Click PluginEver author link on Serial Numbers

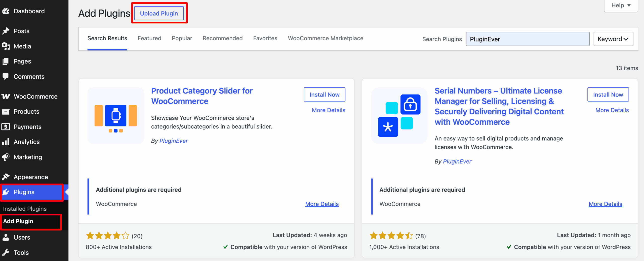click(x=457, y=161)
